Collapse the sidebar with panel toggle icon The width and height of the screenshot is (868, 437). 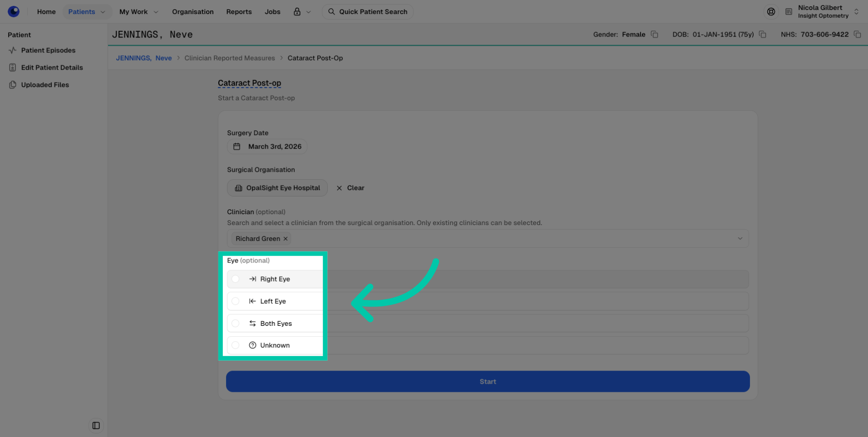(x=96, y=426)
